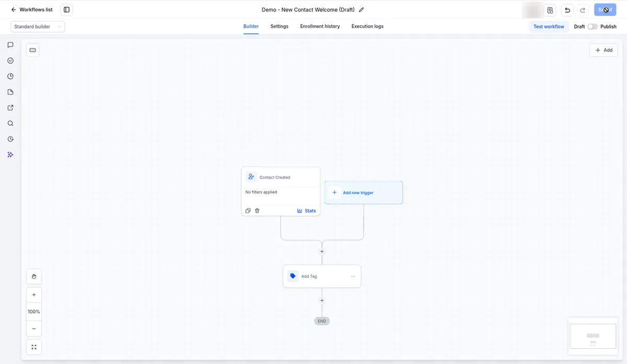Open the Add Tag three-dot menu

[x=353, y=276]
